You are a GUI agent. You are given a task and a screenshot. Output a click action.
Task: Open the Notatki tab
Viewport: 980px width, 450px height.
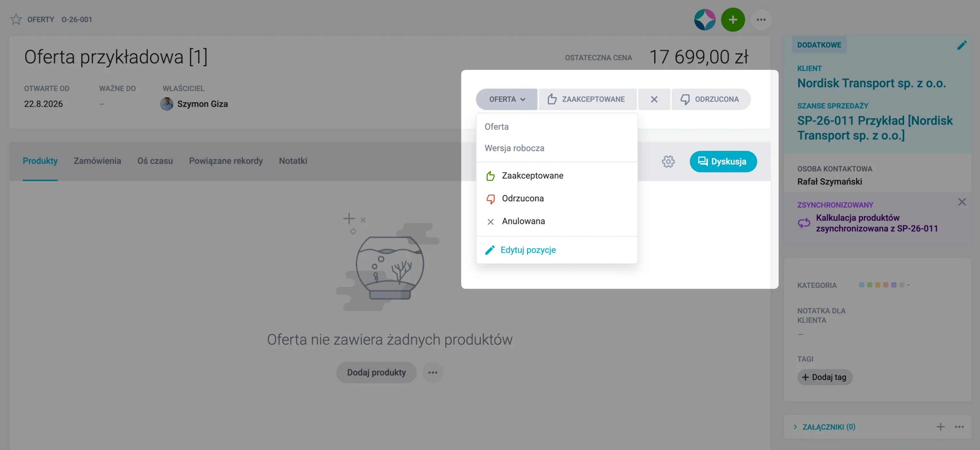point(293,161)
